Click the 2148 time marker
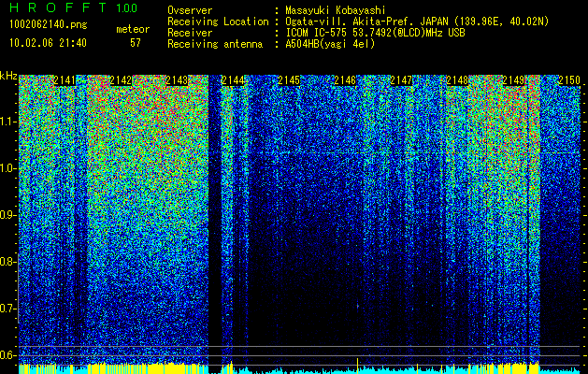This screenshot has width=588, height=374. coord(457,80)
